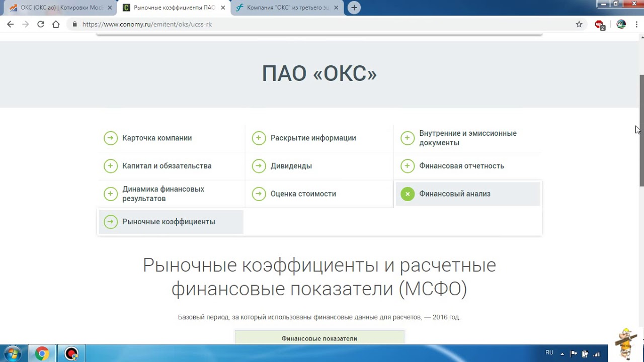Close the ОКС Котировки browser tab
Viewport: 644px width, 362px height.
point(110,8)
